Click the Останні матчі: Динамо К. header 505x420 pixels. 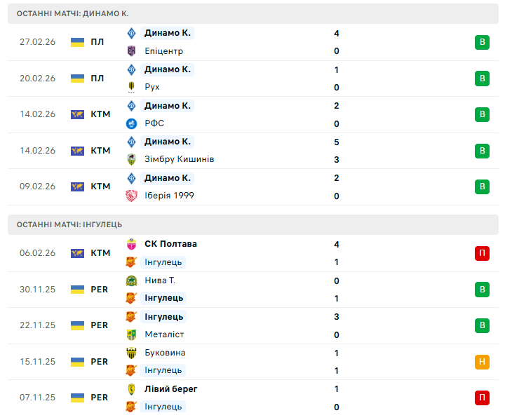[x=73, y=13]
